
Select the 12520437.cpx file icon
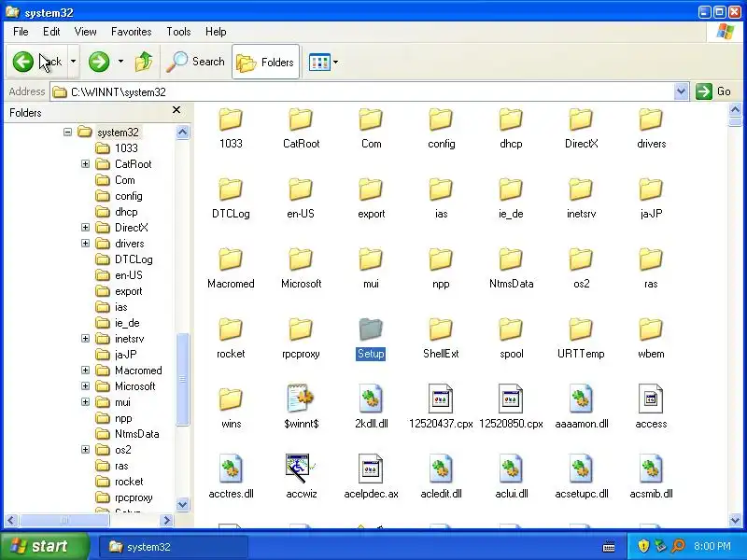click(x=441, y=399)
